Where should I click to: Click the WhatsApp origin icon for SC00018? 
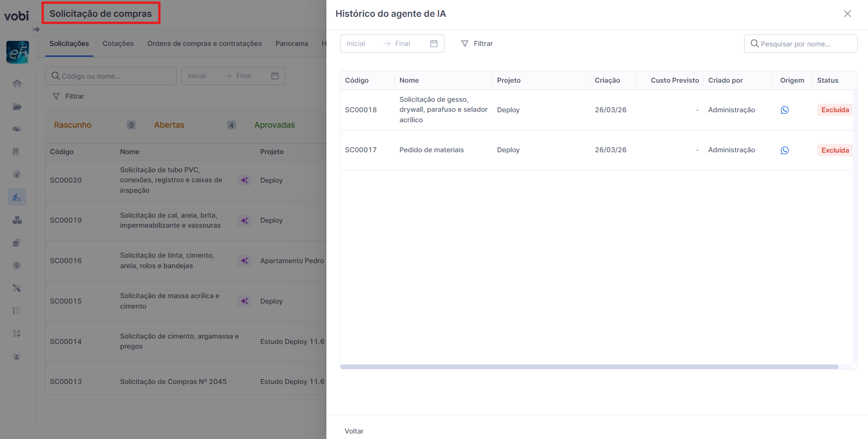coord(784,110)
